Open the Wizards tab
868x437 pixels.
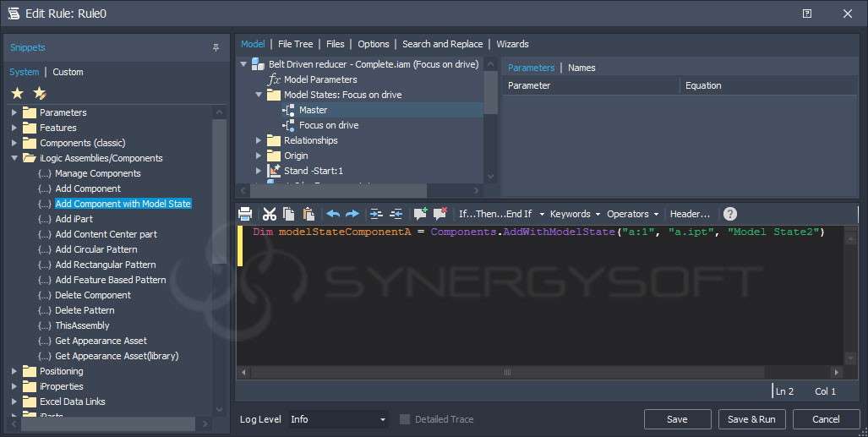(513, 44)
